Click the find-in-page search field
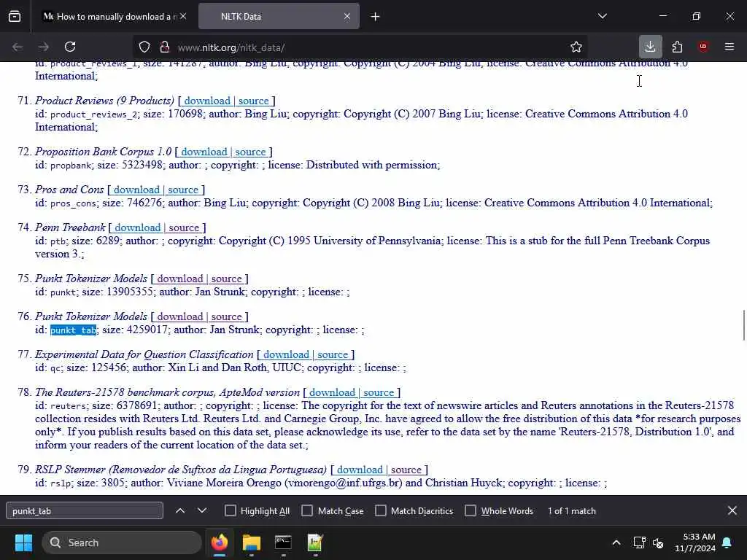This screenshot has width=747, height=560. pos(85,511)
